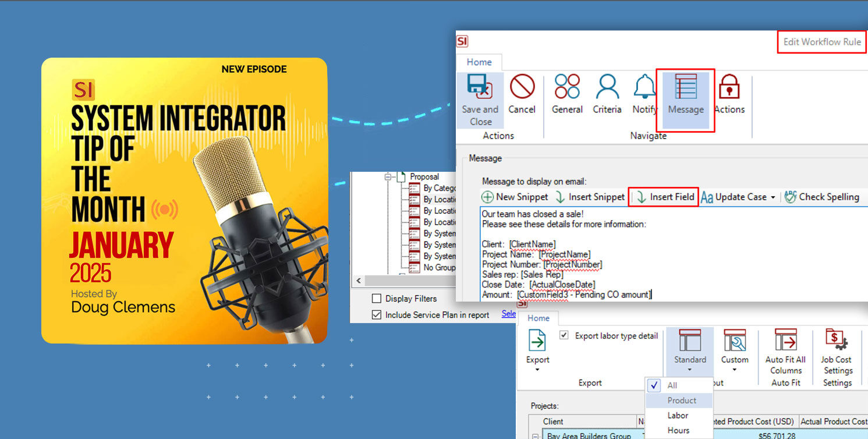Viewport: 868px width, 439px height.
Task: Open the System Integrator Tip of the Month card
Action: pos(184,200)
